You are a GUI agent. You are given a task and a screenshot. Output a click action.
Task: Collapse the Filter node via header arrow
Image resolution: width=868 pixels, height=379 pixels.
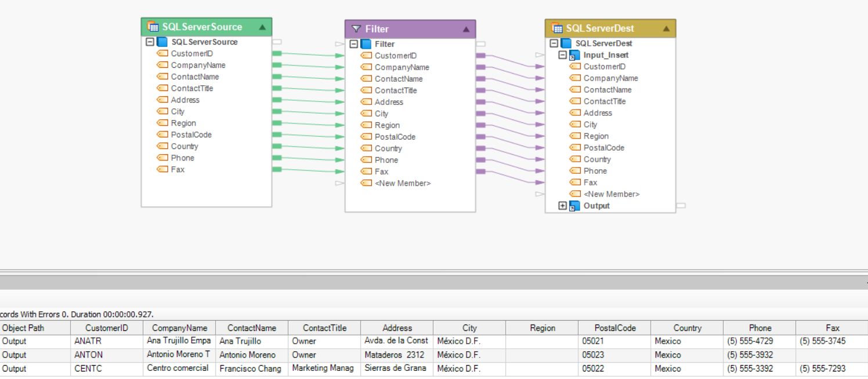click(466, 28)
